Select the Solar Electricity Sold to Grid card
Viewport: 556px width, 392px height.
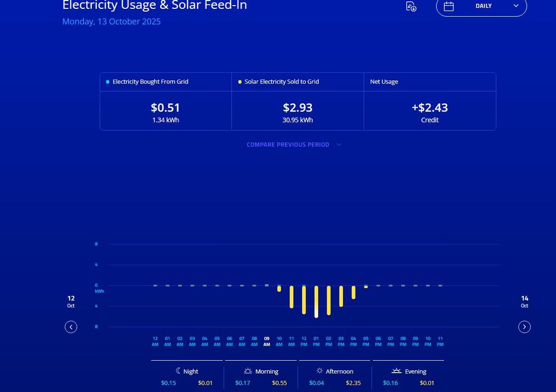[297, 101]
